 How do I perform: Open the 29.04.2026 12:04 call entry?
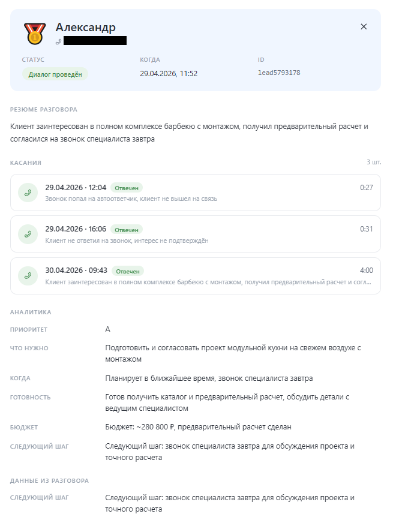click(x=196, y=193)
